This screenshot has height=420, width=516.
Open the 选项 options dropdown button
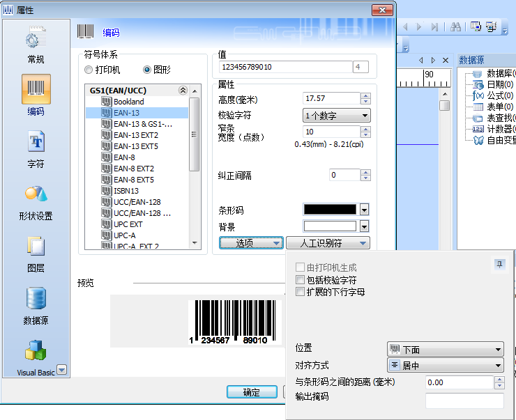pos(251,243)
